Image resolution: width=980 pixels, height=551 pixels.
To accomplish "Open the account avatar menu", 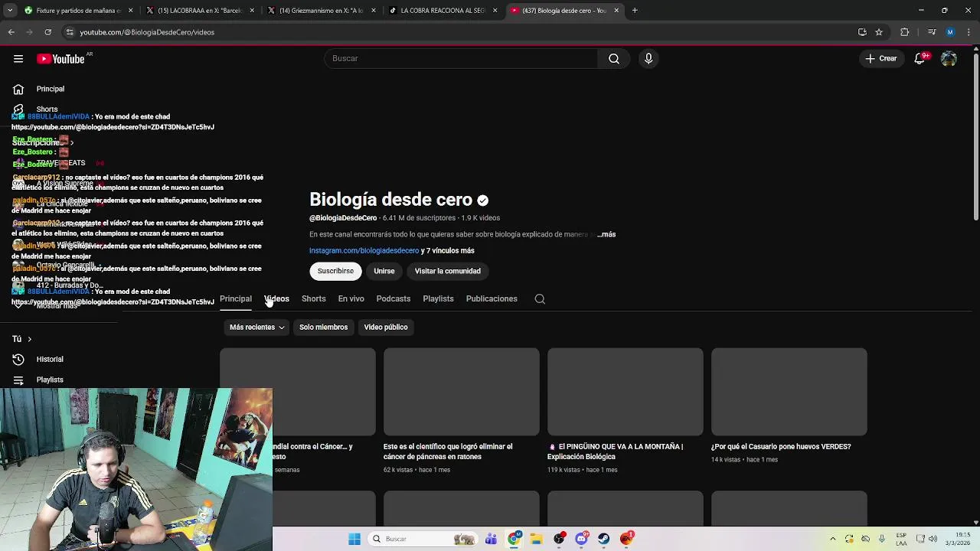I will (949, 58).
